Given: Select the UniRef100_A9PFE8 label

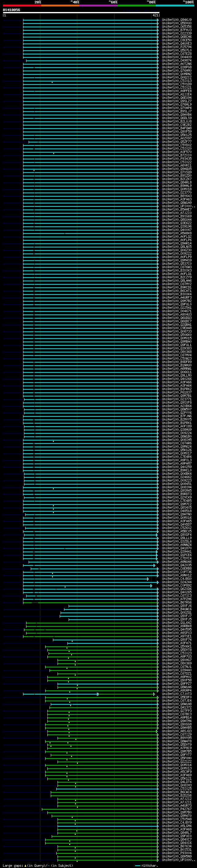Looking at the screenshot, I should (x=176, y=91).
